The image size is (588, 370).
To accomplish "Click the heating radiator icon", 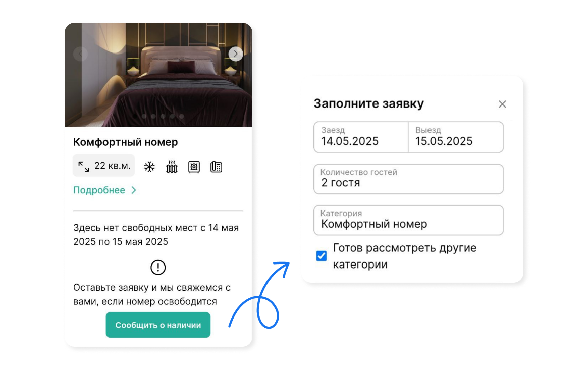I will tap(172, 167).
